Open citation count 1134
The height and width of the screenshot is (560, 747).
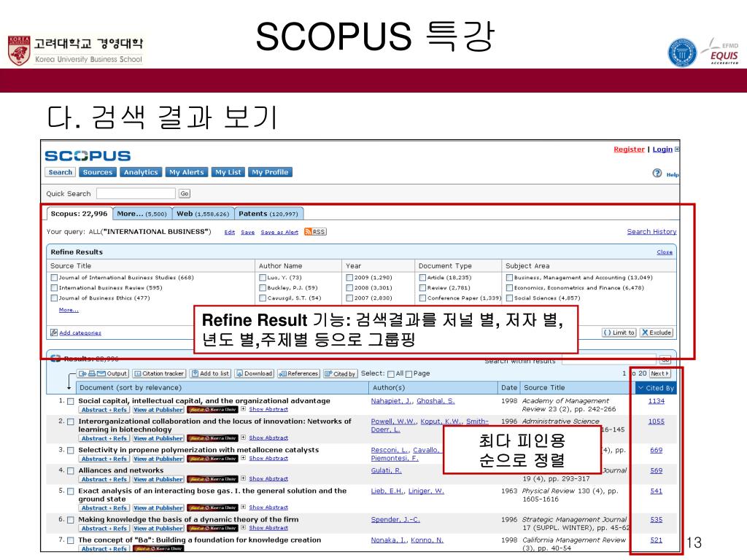656,401
